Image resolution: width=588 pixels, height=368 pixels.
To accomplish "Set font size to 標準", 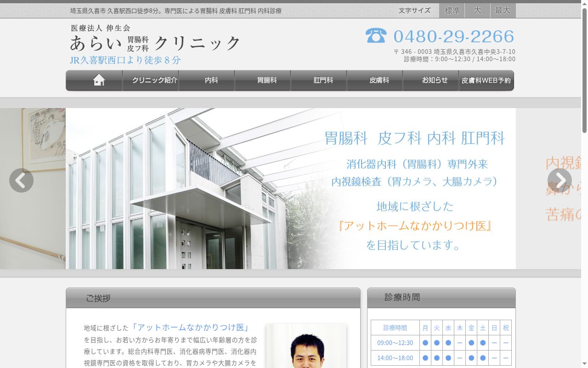I will tap(452, 11).
